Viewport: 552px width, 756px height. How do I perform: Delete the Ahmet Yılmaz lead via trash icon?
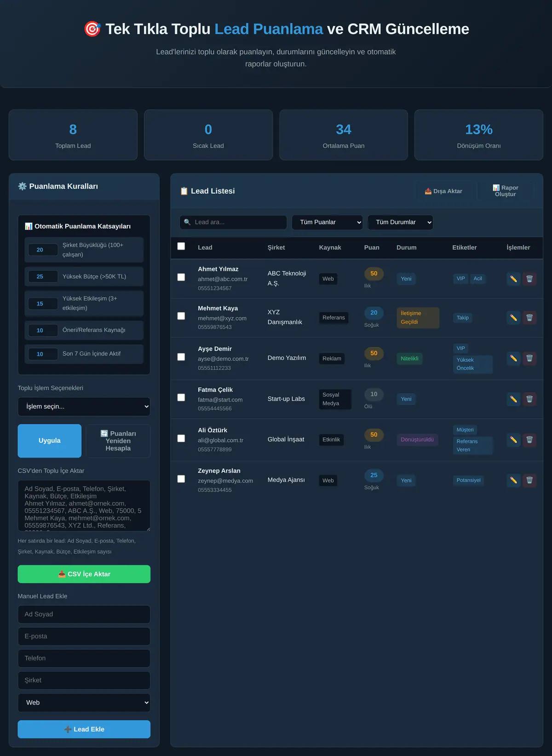tap(529, 279)
